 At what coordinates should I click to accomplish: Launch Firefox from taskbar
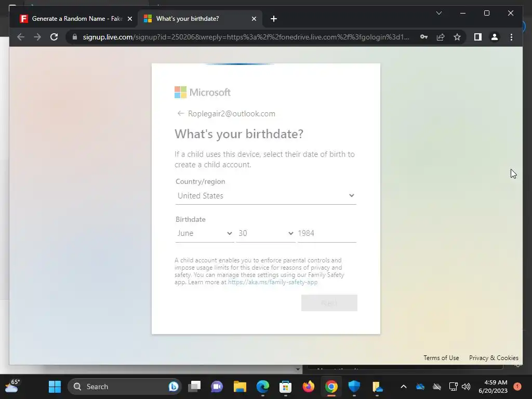[309, 387]
